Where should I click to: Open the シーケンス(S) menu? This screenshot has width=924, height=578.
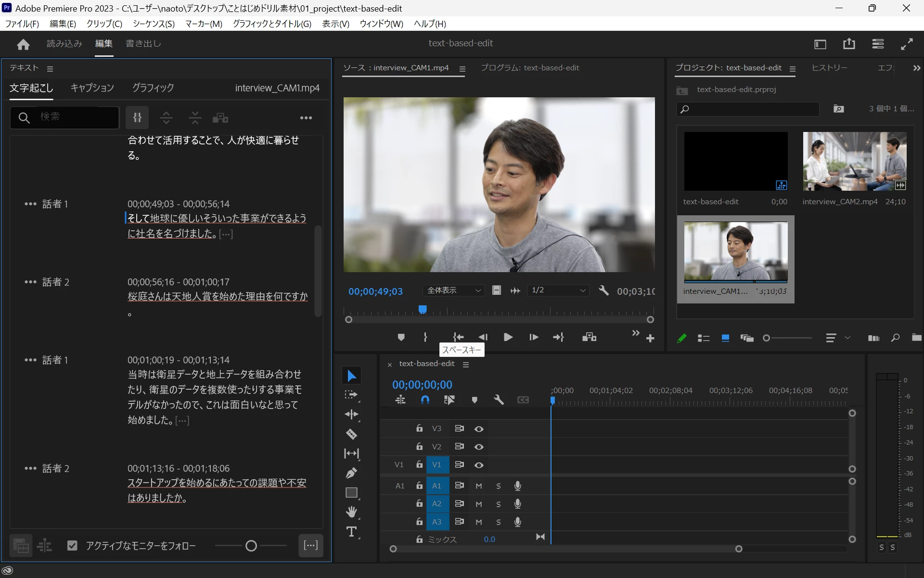[154, 24]
